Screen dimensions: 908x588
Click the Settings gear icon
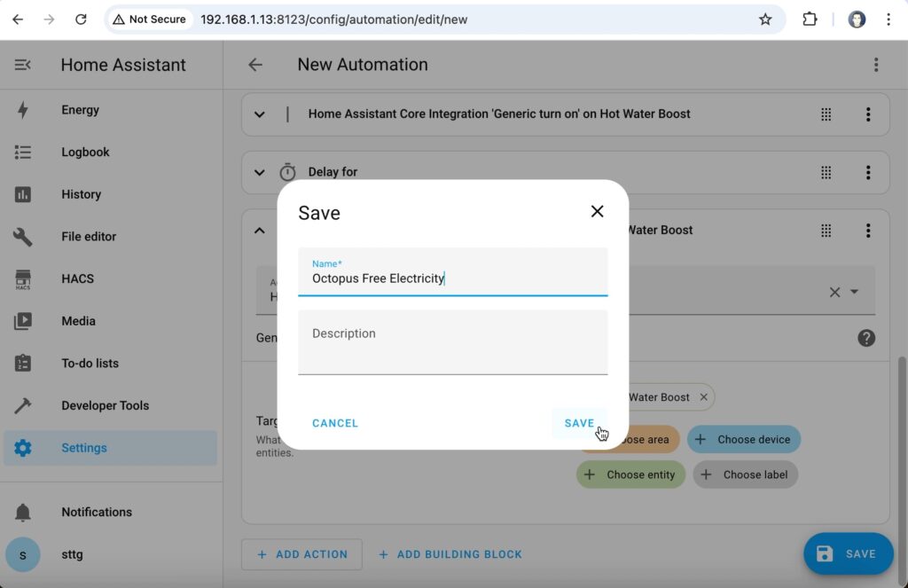(22, 448)
